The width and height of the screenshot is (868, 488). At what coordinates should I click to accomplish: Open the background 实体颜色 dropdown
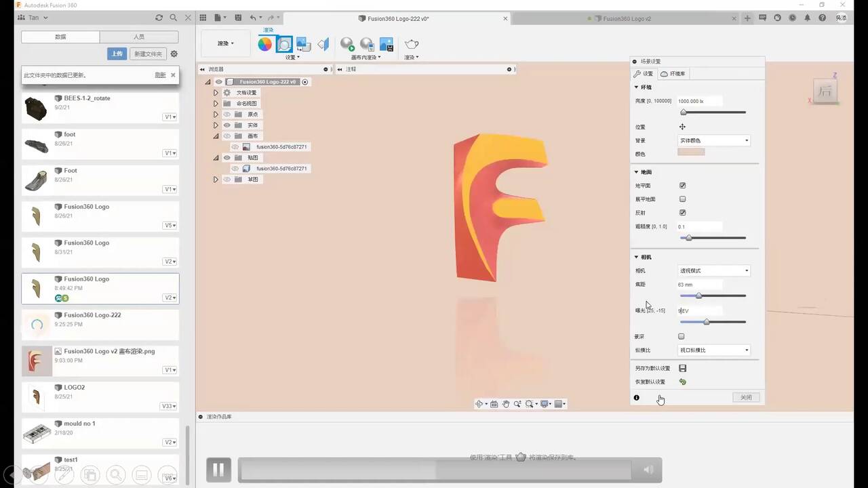713,140
